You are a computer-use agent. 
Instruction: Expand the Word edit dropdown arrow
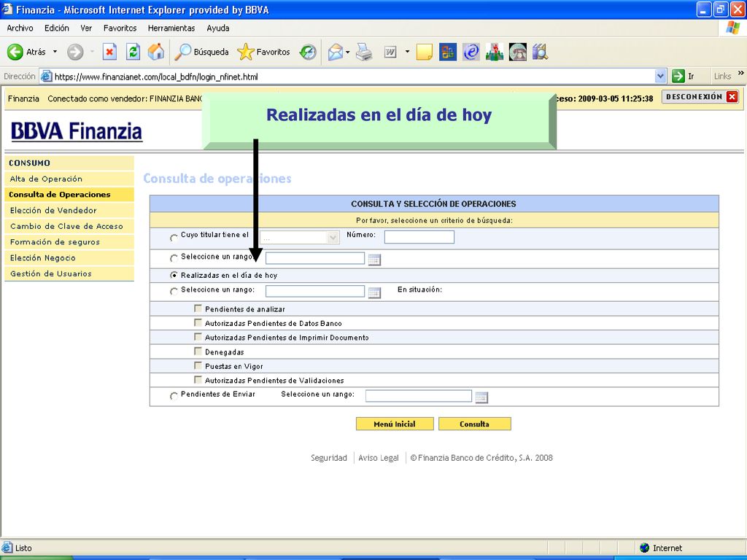point(407,52)
